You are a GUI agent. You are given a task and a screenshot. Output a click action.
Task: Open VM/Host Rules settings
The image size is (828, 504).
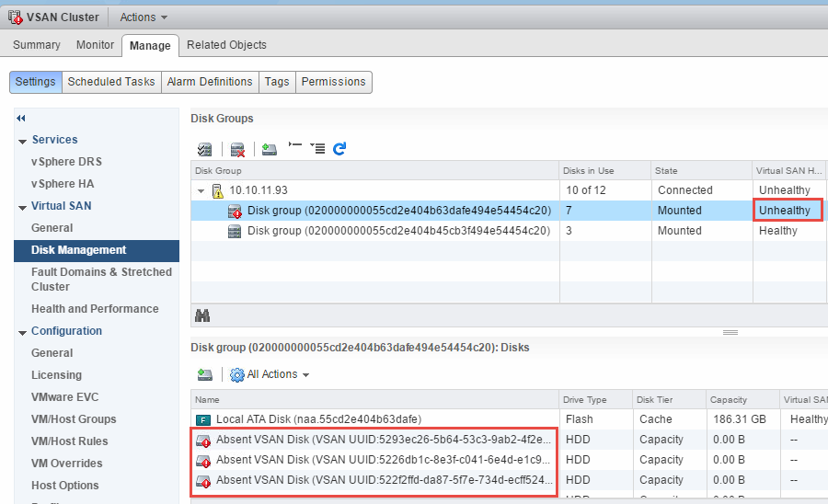coord(70,441)
